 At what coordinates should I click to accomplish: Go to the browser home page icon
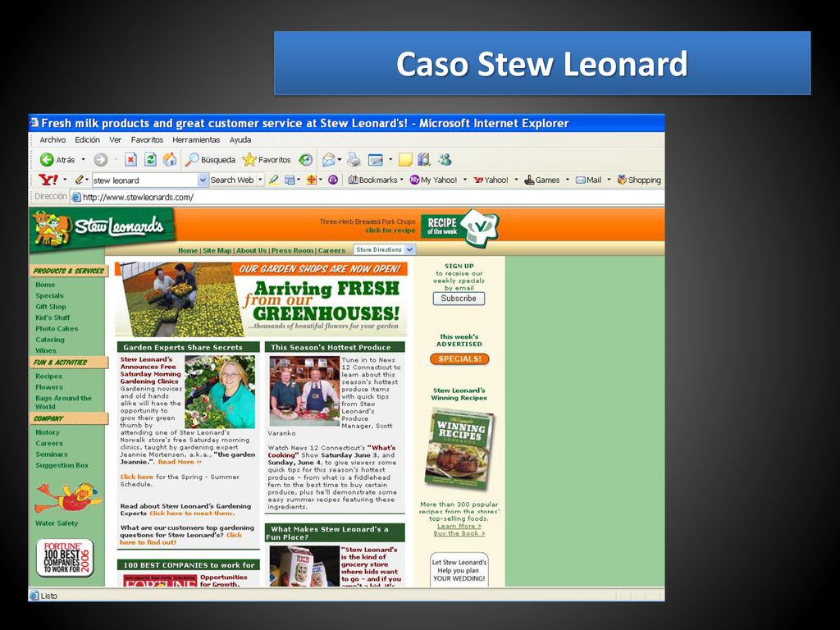pyautogui.click(x=170, y=159)
